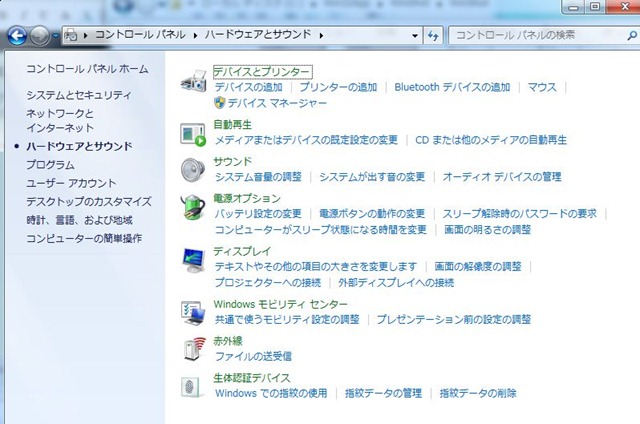The image size is (640, 424).
Task: Click the shield icon beside デバイス マネージャー
Action: 220,102
